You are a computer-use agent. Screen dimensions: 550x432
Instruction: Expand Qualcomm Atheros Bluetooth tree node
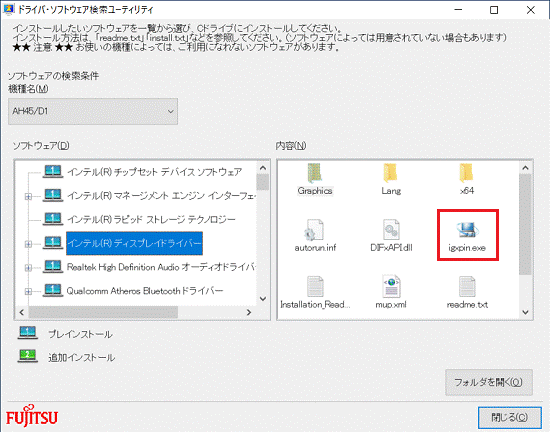28,291
